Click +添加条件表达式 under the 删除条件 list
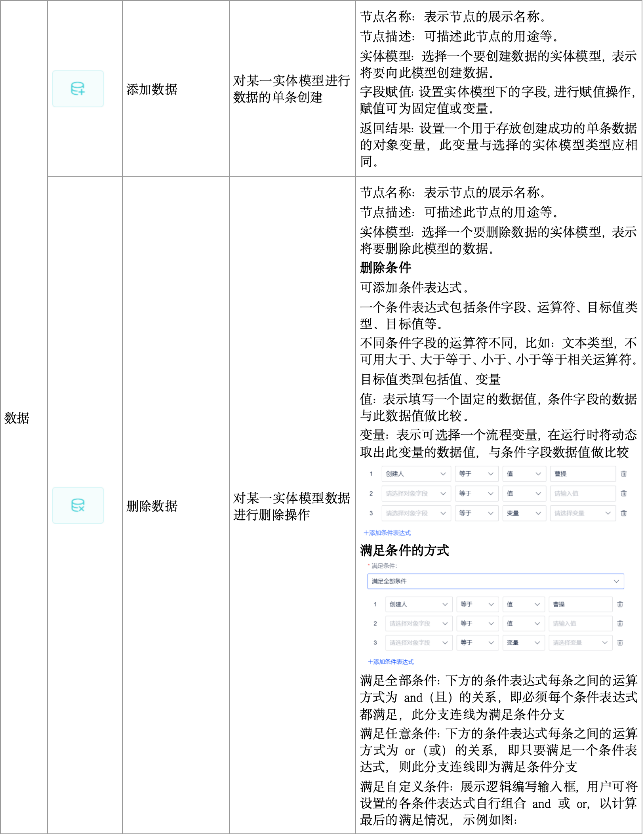 tap(387, 533)
